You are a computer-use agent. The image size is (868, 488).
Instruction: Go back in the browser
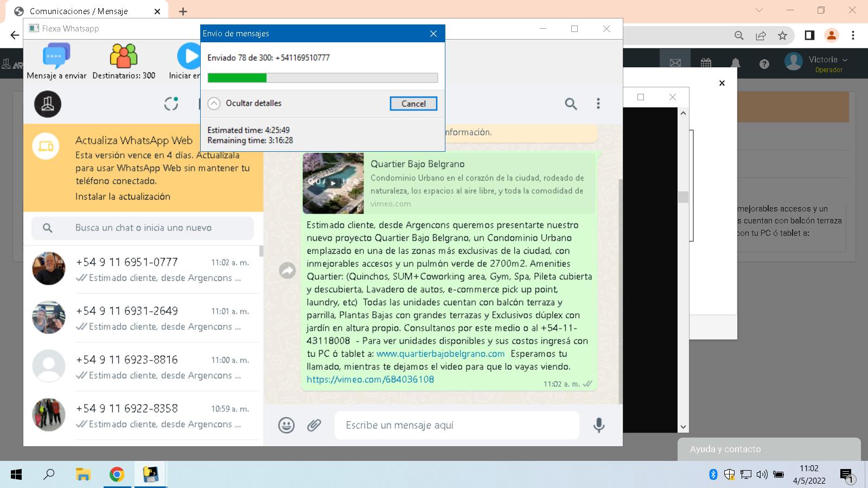click(x=15, y=35)
